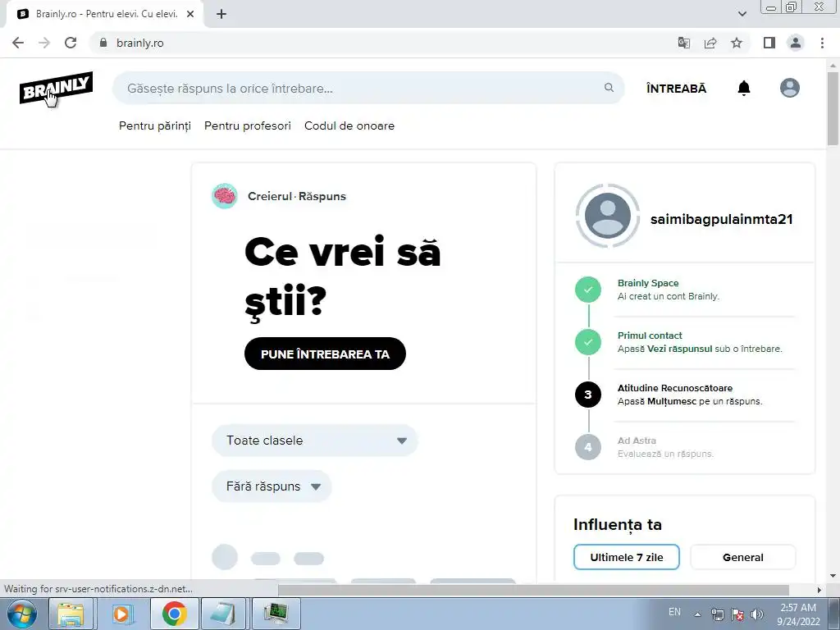Open the tab search chevron
The image size is (840, 630).
742,14
